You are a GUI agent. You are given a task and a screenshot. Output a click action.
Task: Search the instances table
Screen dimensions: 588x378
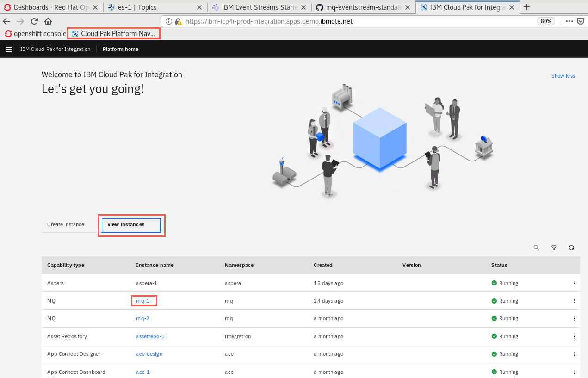[536, 248]
